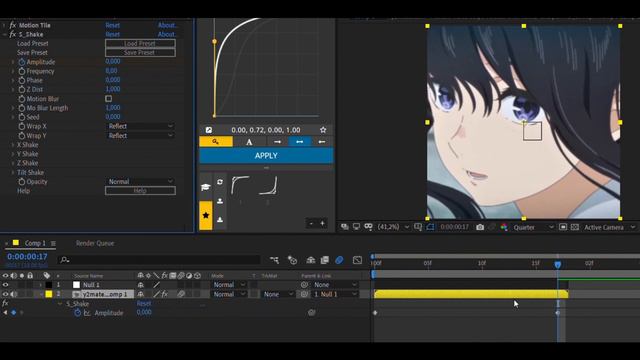Open the Quarter resolution dropdown

[x=533, y=227]
